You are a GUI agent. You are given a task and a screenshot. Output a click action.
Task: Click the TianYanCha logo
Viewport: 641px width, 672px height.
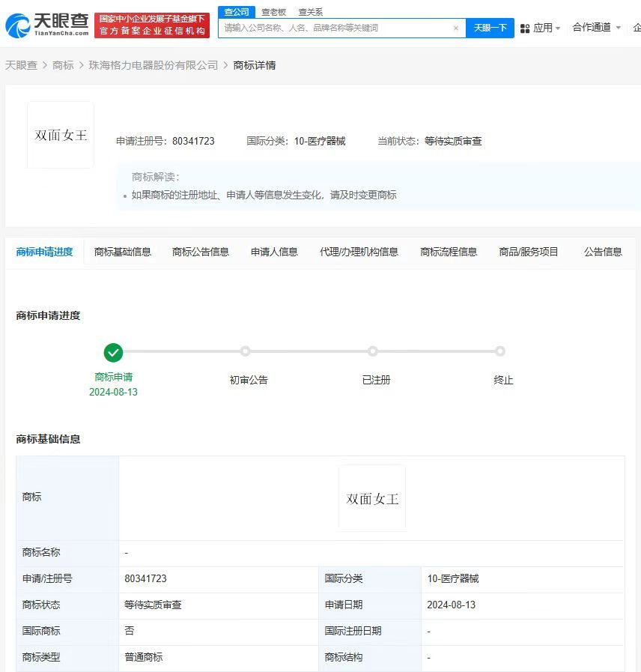point(47,23)
